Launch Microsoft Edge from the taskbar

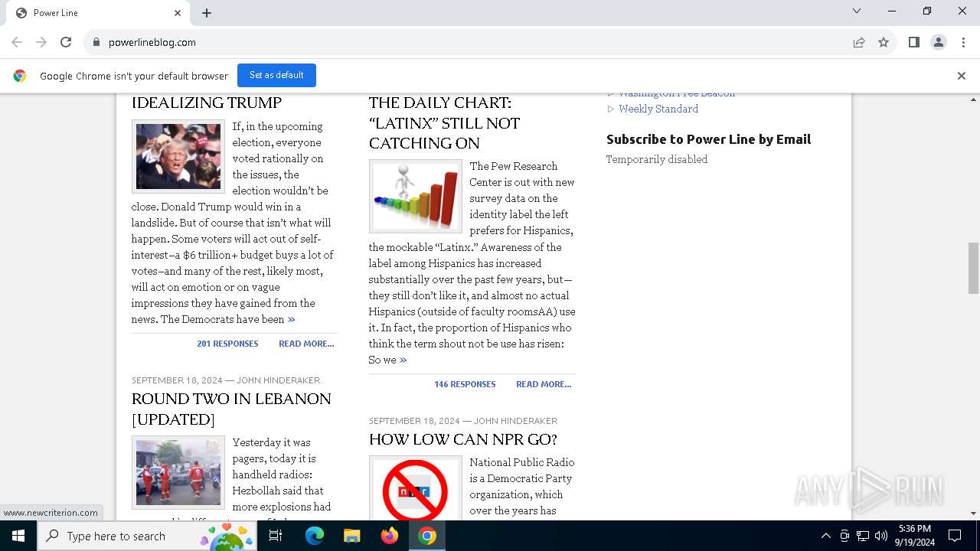tap(315, 536)
